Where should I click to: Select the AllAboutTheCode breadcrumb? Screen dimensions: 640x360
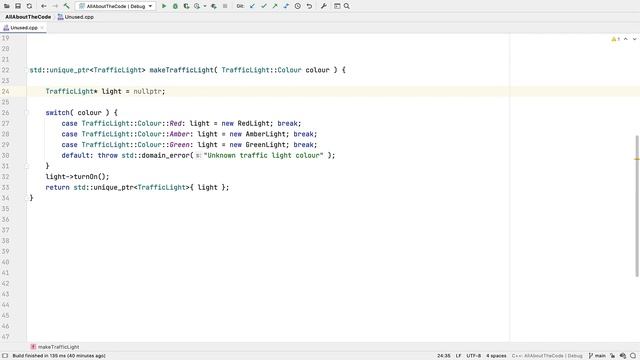click(x=28, y=17)
